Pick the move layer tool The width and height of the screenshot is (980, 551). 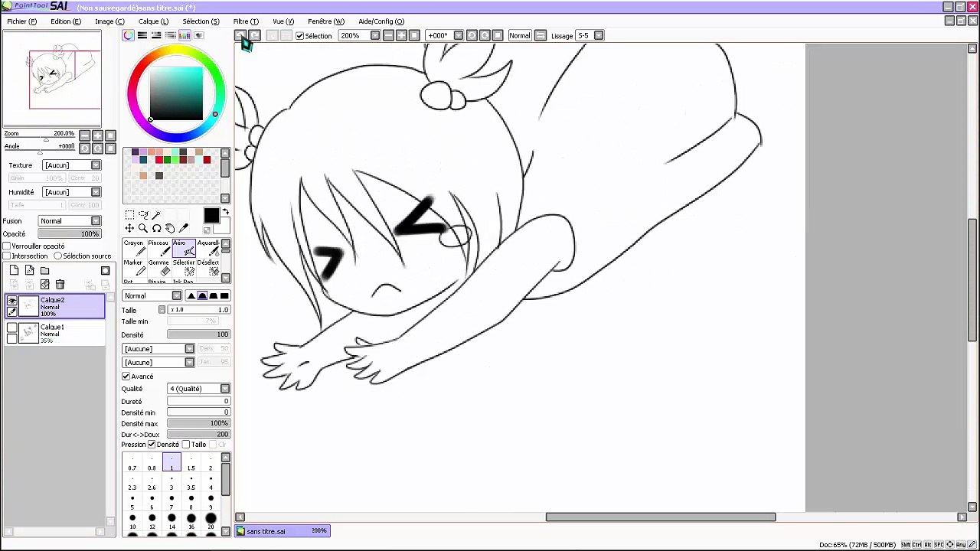pos(129,228)
